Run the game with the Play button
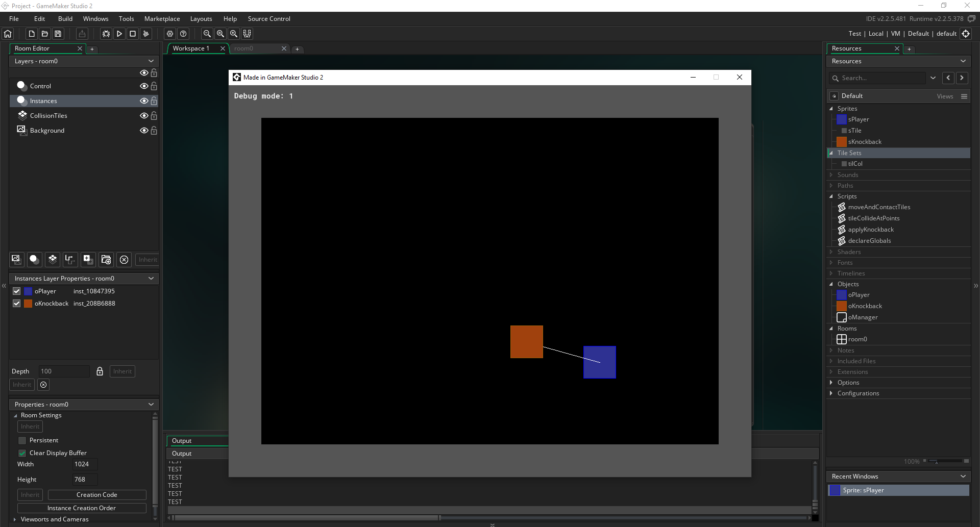The width and height of the screenshot is (980, 527). point(119,34)
